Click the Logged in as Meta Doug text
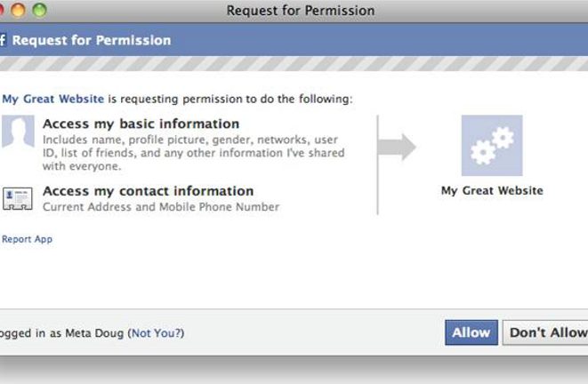Image resolution: width=588 pixels, height=384 pixels. pos(61,333)
